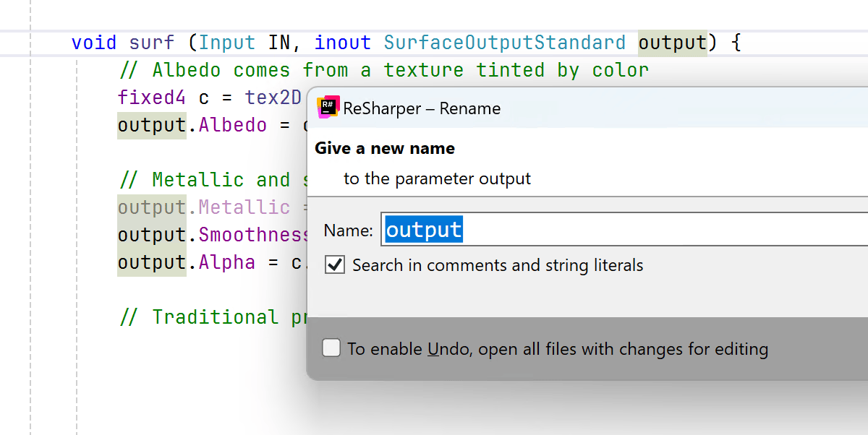Click the void keyword

click(x=94, y=43)
